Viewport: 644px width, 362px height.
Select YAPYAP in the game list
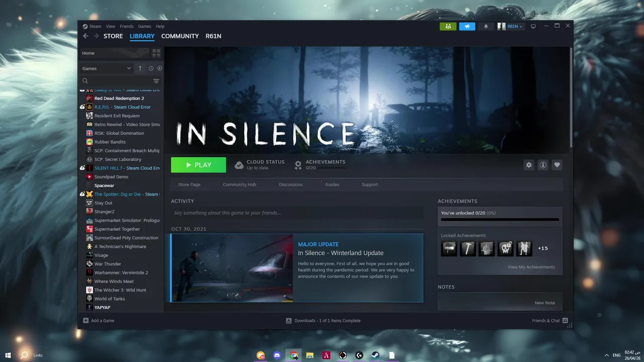tap(102, 307)
